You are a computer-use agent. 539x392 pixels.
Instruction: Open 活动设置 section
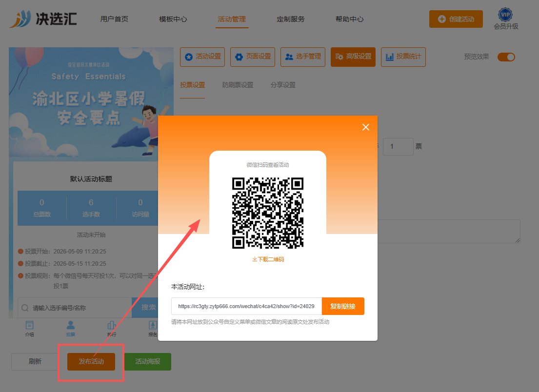(202, 57)
